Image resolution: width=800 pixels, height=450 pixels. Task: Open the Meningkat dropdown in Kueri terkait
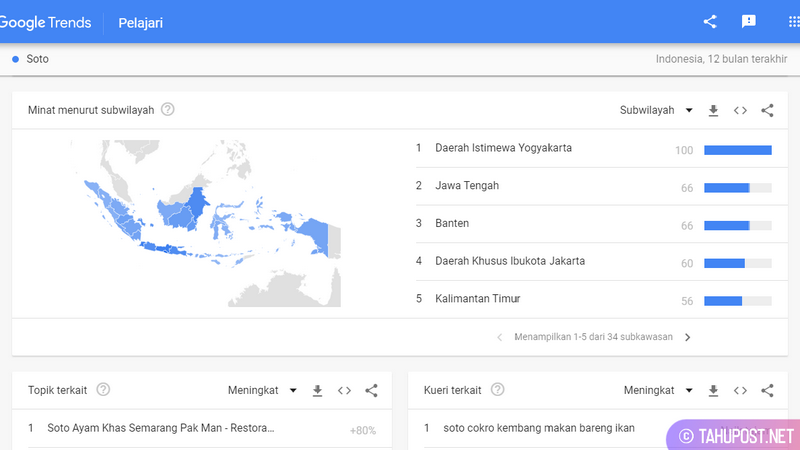point(659,390)
